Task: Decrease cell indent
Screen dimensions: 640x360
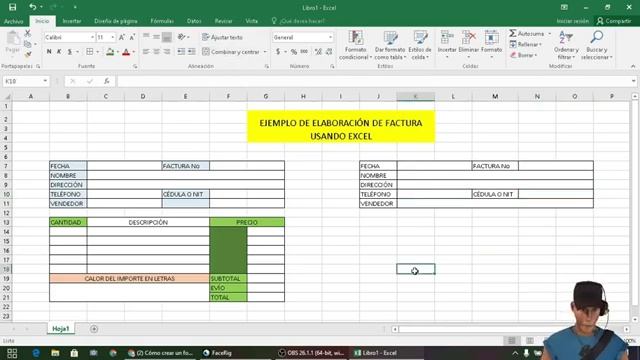Action: tap(181, 52)
